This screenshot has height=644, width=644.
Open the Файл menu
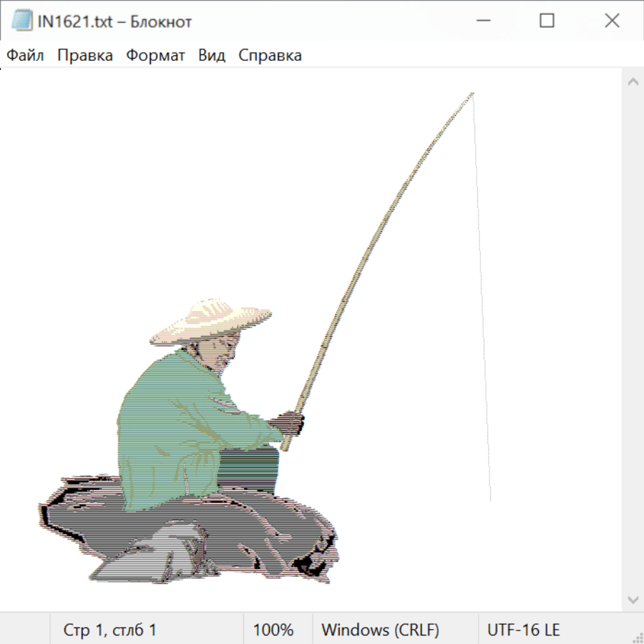(x=26, y=56)
